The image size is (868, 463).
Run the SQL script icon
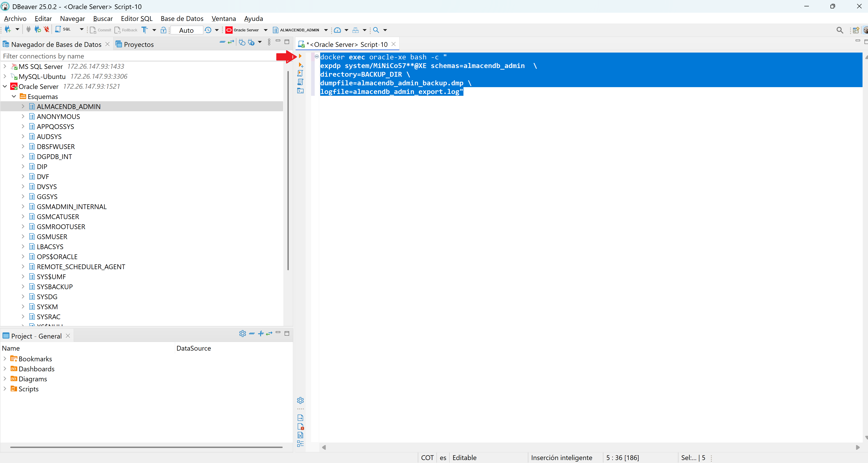click(300, 73)
